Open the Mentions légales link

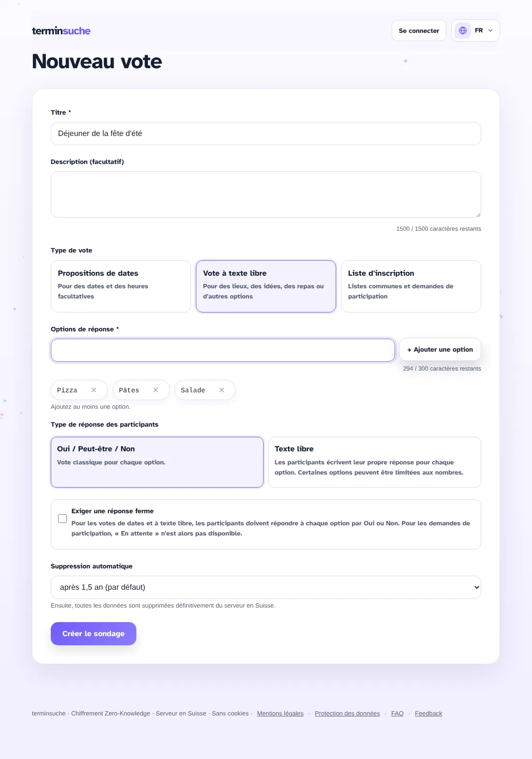tap(281, 714)
